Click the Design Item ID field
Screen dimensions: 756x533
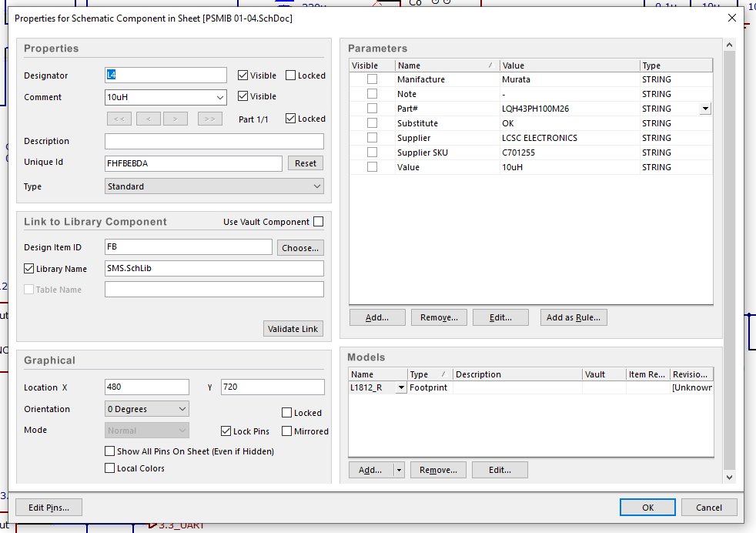click(x=188, y=247)
